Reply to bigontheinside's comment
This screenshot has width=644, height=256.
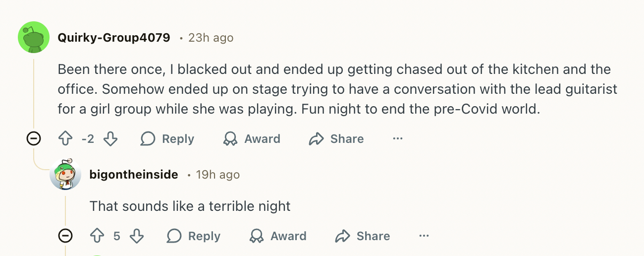click(x=194, y=236)
